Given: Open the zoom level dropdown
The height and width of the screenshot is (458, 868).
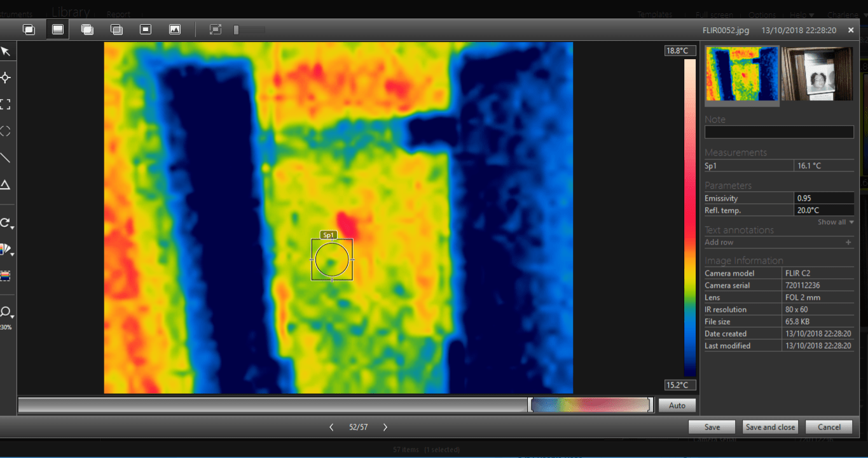Looking at the screenshot, I should pyautogui.click(x=7, y=312).
